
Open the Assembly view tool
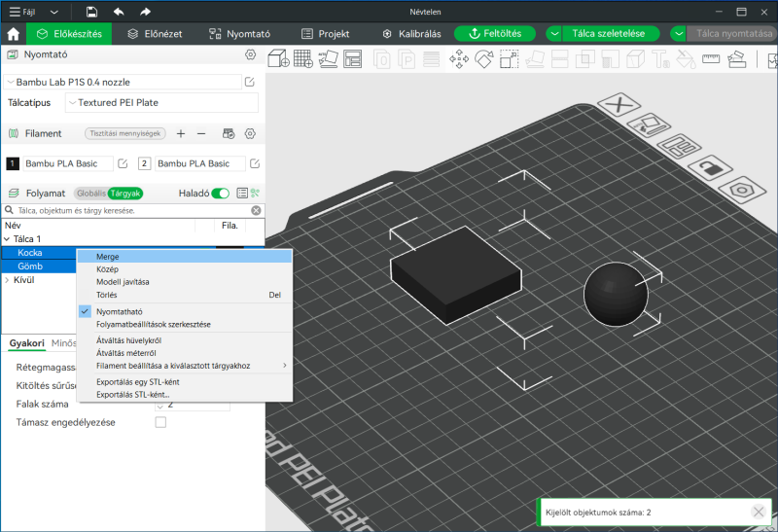[737, 59]
